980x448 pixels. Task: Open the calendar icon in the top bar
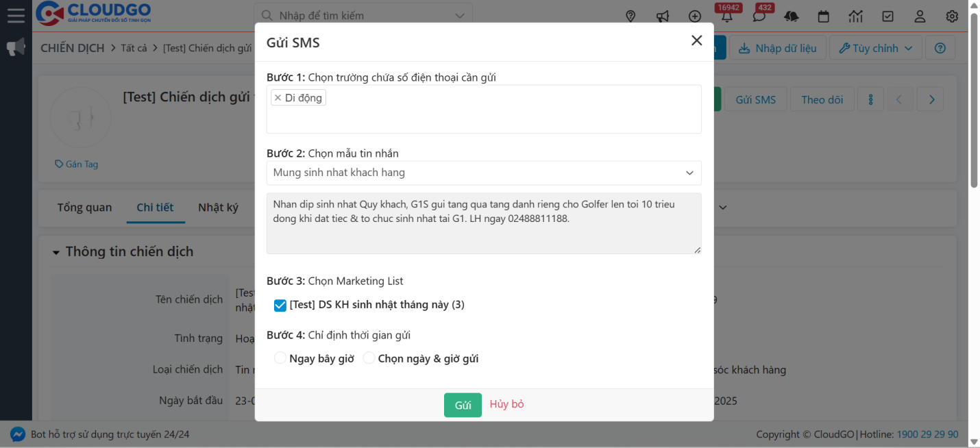pyautogui.click(x=823, y=15)
